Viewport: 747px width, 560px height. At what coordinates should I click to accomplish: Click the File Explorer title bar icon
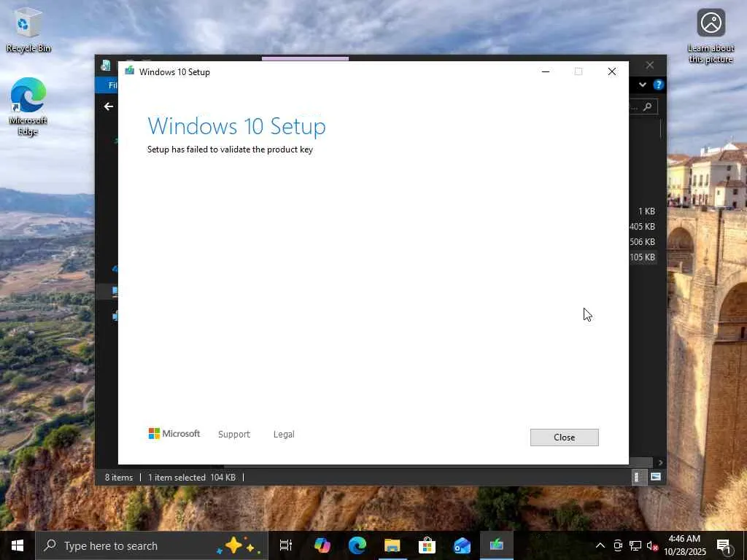click(x=106, y=65)
